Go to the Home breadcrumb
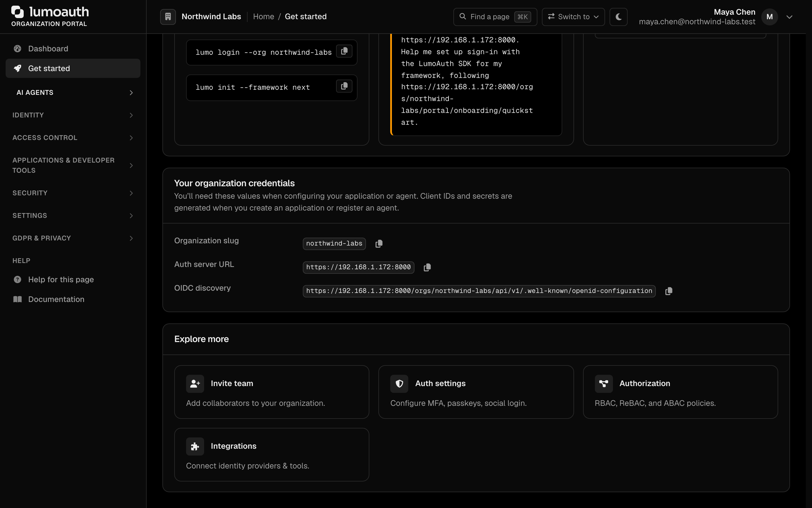The height and width of the screenshot is (508, 812). coord(263,16)
